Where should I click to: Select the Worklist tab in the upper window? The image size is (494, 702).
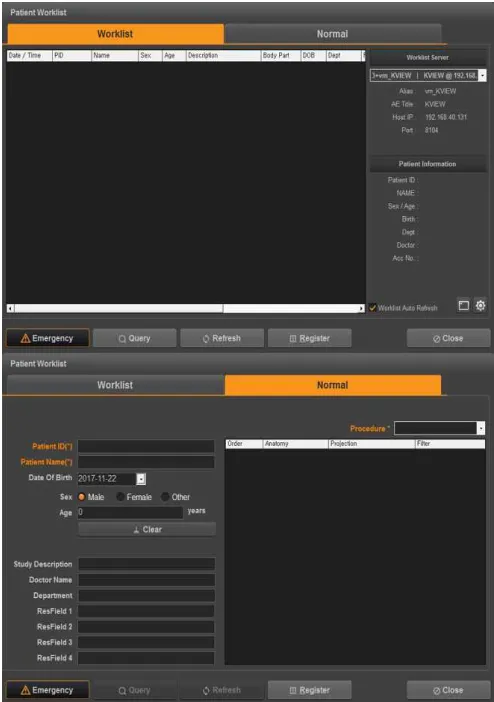[115, 34]
